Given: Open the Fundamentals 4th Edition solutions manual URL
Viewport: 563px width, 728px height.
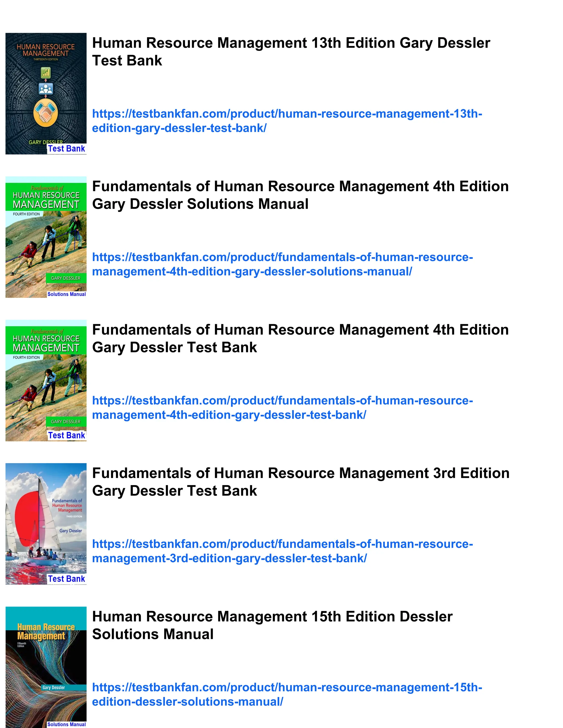Looking at the screenshot, I should pyautogui.click(x=283, y=264).
